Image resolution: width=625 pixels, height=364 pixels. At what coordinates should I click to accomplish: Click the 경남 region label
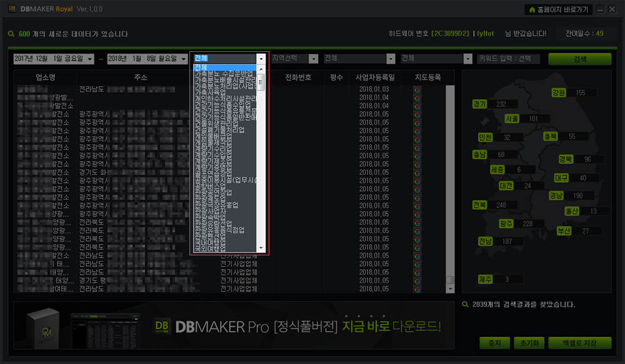click(556, 195)
